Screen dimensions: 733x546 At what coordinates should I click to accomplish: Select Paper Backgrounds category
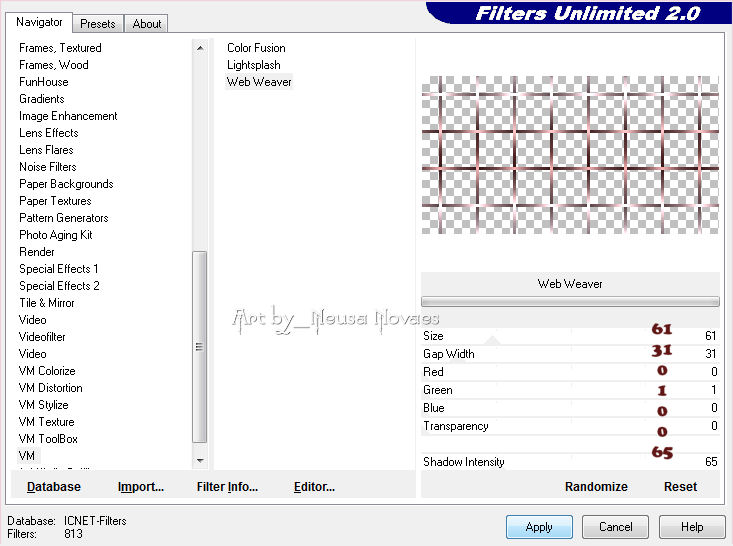pos(66,184)
